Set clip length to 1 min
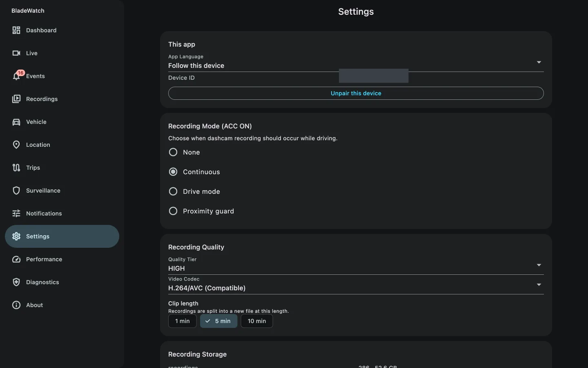Screen dimensions: 588x368 (x=183, y=321)
